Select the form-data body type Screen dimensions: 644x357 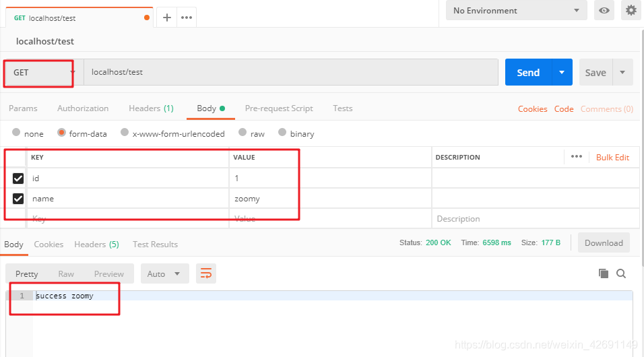(x=61, y=132)
